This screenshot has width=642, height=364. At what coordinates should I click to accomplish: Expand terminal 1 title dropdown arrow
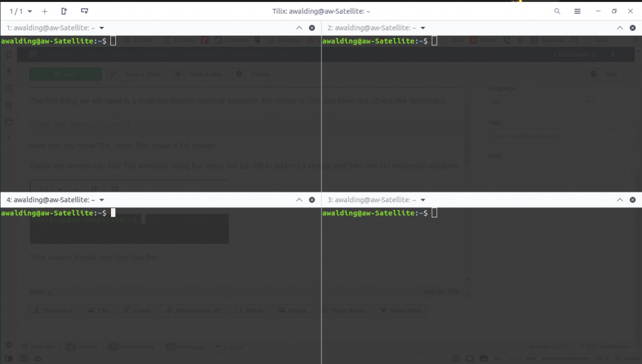click(102, 28)
